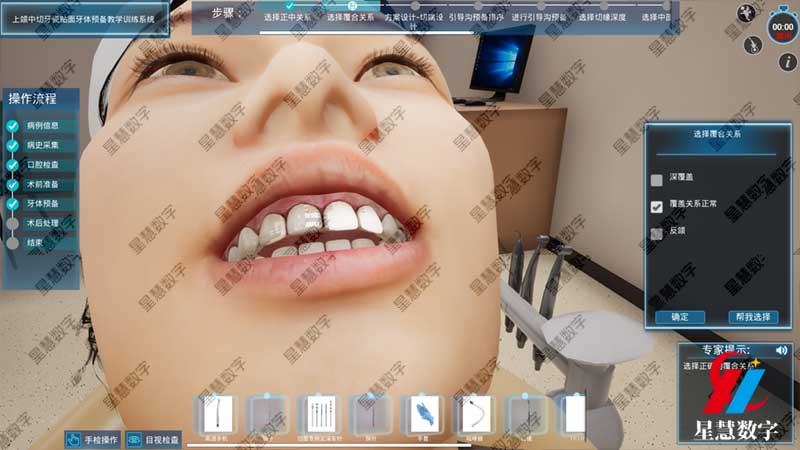Toggle 目视检查 mode

(x=155, y=439)
